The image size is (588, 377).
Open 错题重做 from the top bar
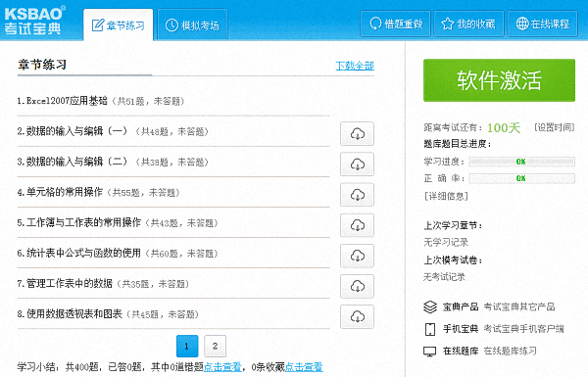(x=395, y=24)
